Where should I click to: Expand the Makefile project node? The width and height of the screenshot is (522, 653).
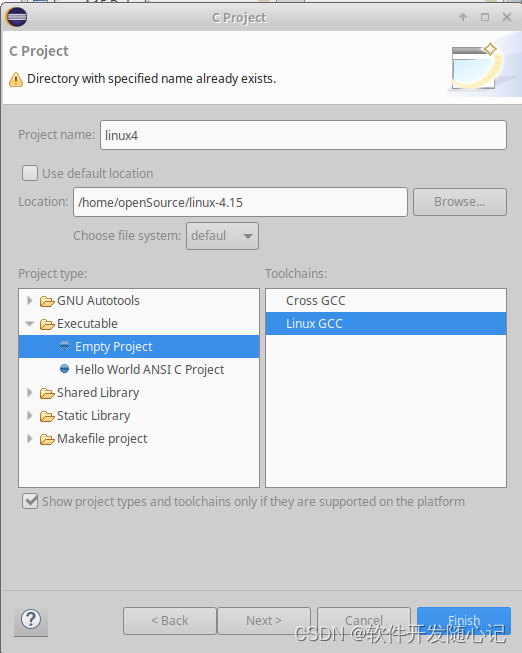(x=29, y=438)
